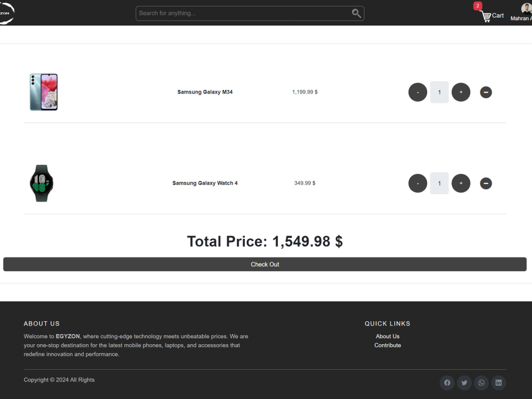The width and height of the screenshot is (532, 399).
Task: Click the Samsung Galaxy M34 quantity field
Action: pyautogui.click(x=439, y=92)
